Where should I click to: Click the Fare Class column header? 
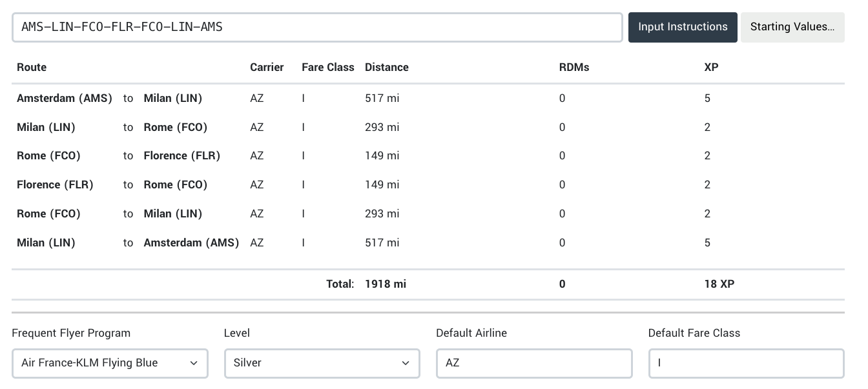pyautogui.click(x=327, y=67)
